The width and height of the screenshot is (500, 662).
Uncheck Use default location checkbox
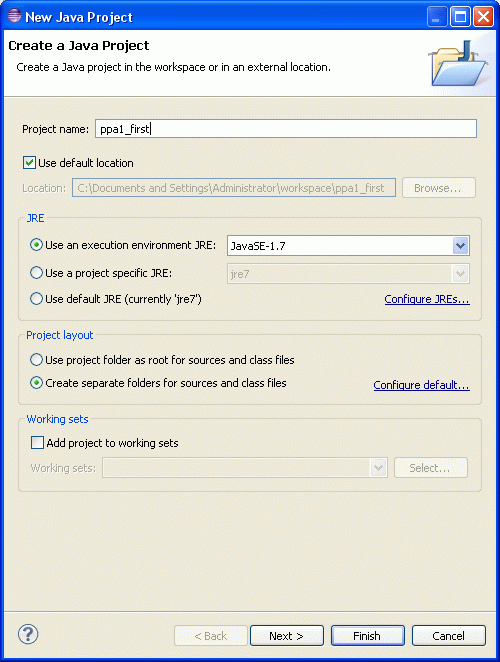click(29, 163)
